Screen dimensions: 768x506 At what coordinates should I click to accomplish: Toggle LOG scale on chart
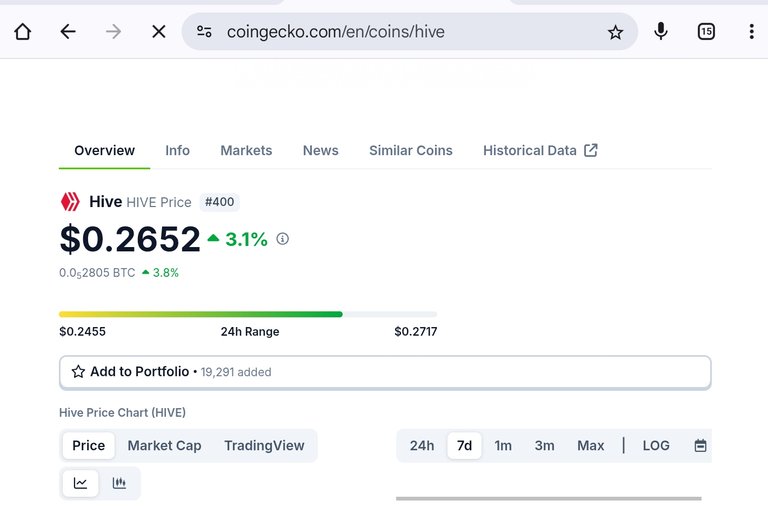656,445
